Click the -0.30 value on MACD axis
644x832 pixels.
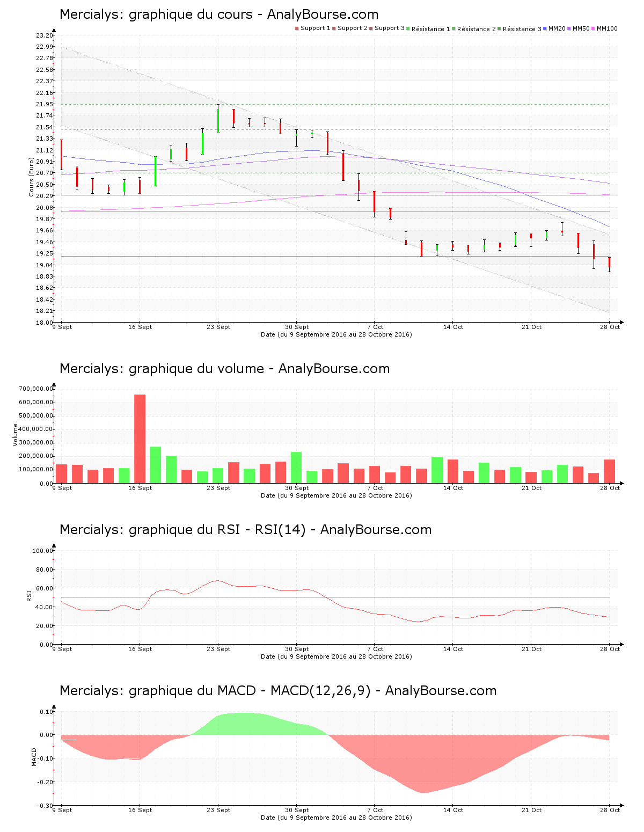[45, 806]
